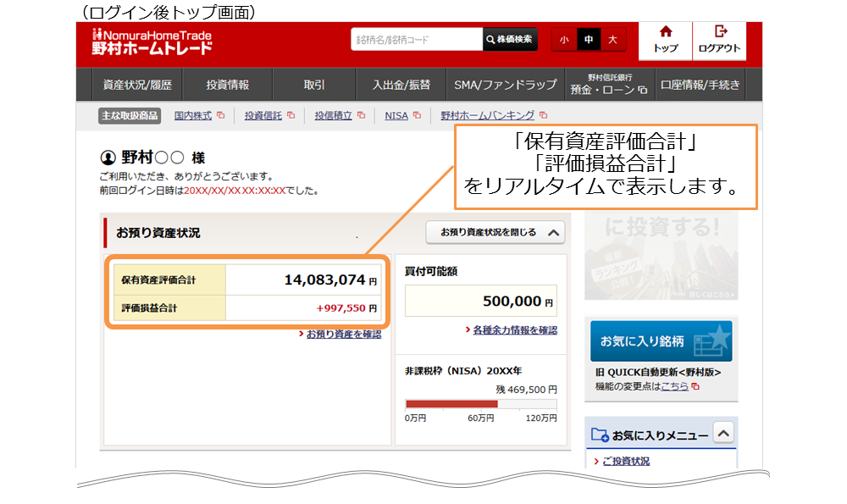Open 口座情報/手続き menu

pos(700,85)
